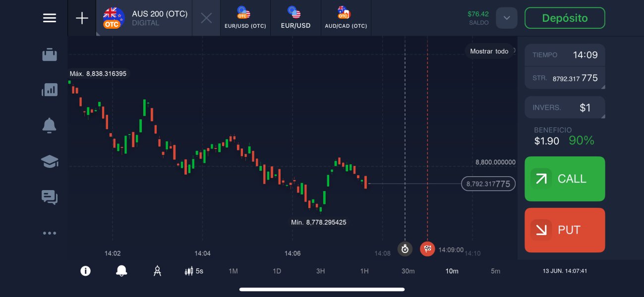Screen dimensions: 644x297
Task: Open education graduation cap icon
Action: pyautogui.click(x=50, y=161)
